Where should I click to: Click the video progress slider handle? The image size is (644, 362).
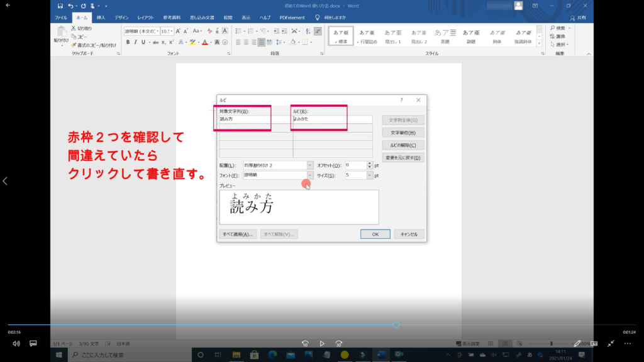(396, 325)
